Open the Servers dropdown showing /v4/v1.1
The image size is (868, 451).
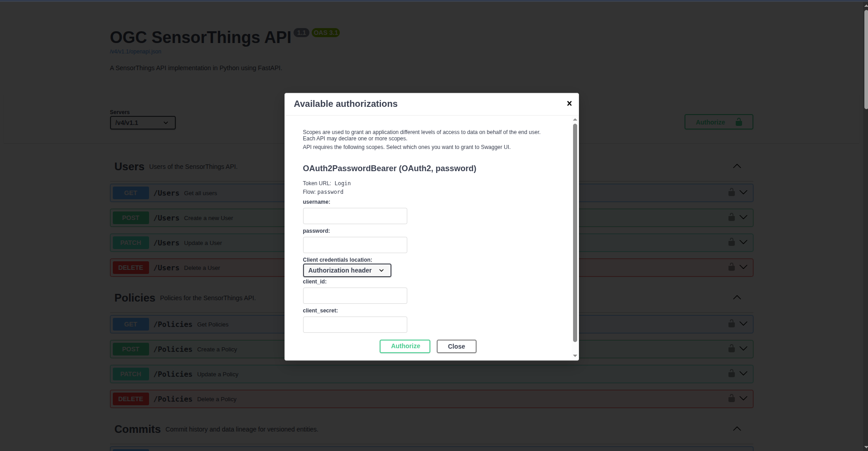point(143,123)
